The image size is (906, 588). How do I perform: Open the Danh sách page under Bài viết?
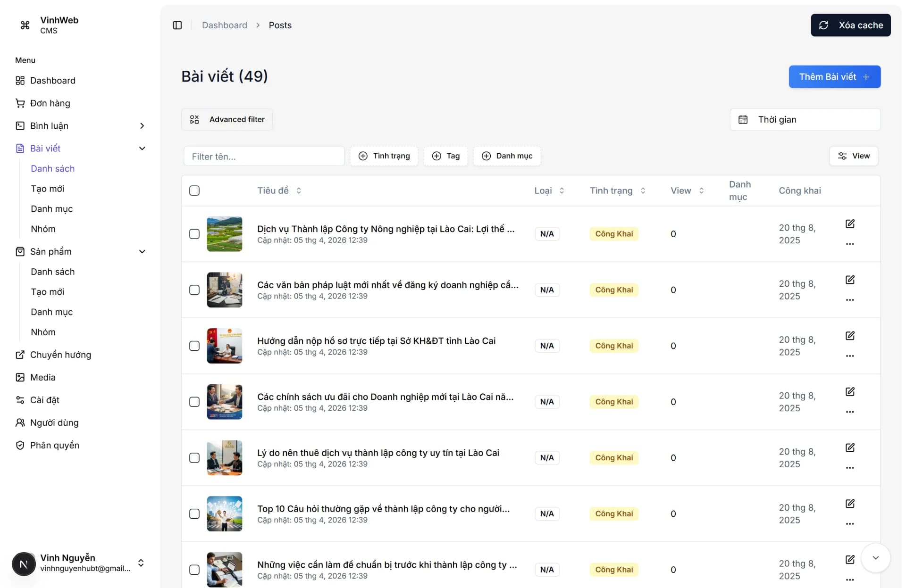pos(53,168)
